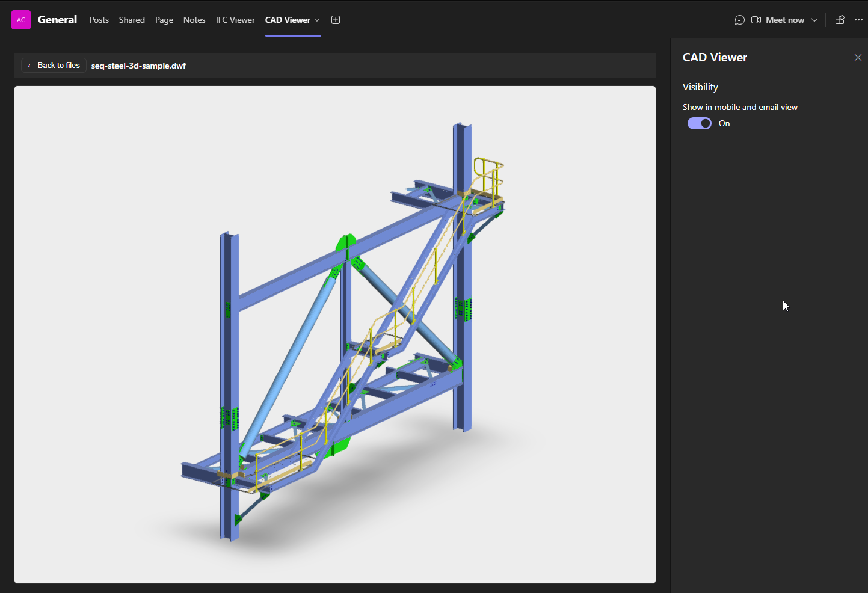Add a new tab with plus icon
The width and height of the screenshot is (868, 593).
coord(336,20)
